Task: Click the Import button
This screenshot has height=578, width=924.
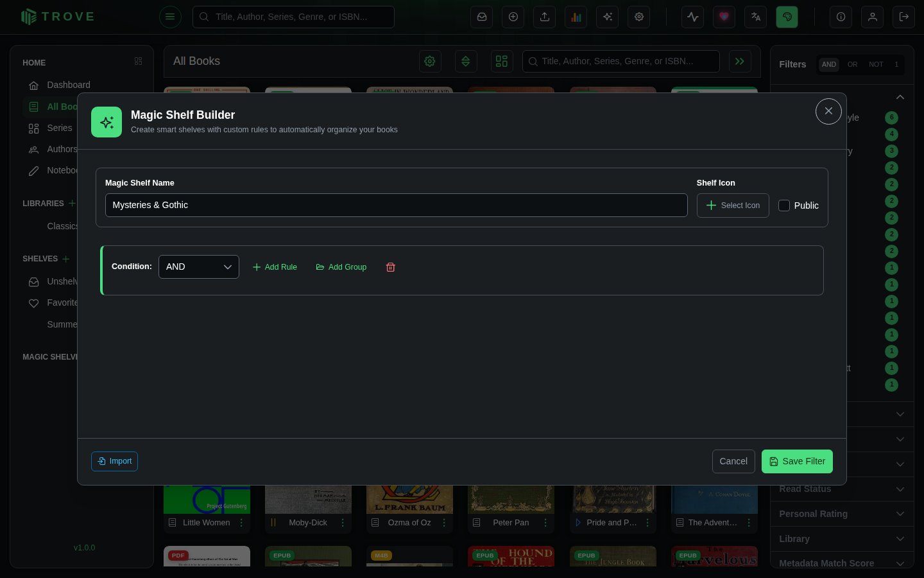Action: [114, 461]
